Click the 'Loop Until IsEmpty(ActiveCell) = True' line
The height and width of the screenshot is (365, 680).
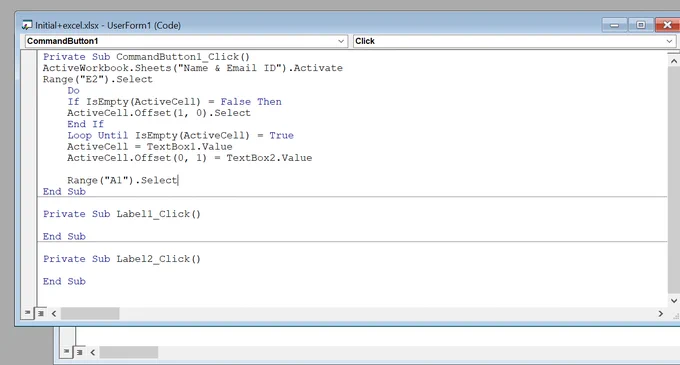tap(180, 136)
